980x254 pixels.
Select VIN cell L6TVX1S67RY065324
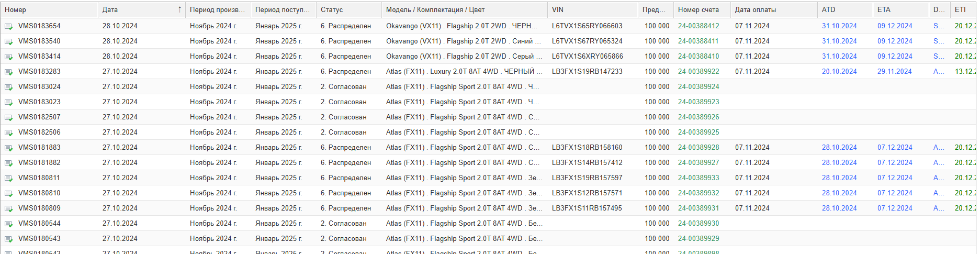(x=587, y=41)
